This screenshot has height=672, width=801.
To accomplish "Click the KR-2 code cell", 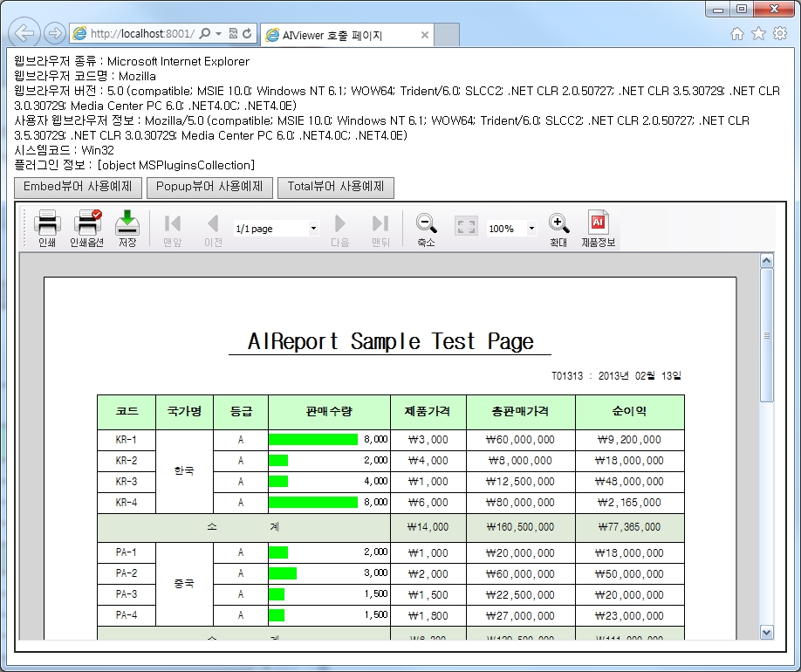I will (x=127, y=461).
